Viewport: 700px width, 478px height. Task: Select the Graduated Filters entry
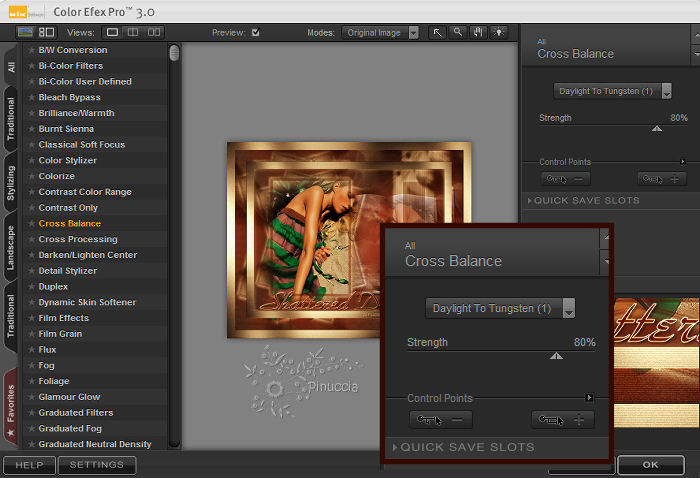point(76,413)
